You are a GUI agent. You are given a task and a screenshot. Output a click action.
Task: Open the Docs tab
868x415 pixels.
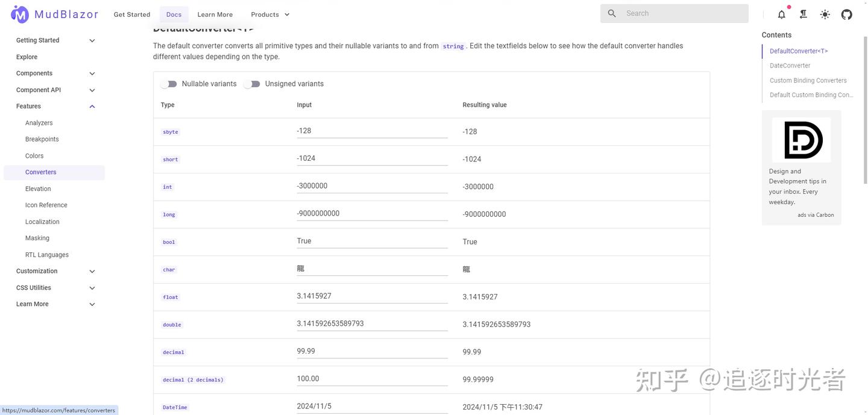[x=174, y=14]
